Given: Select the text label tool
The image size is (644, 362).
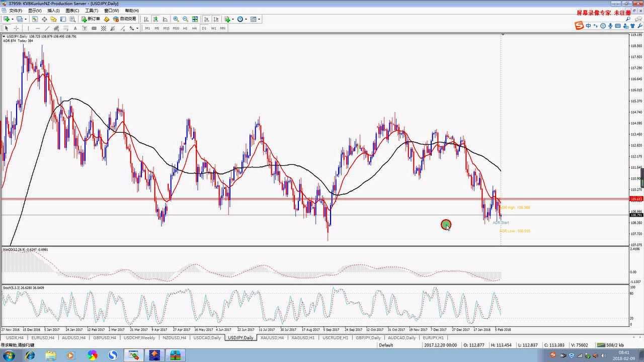Looking at the screenshot, I should (x=85, y=28).
